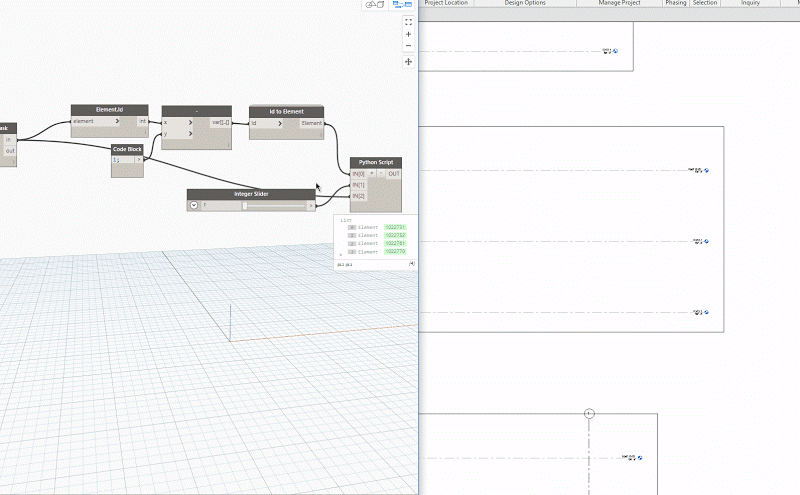Activate the Dynamo pan tool
800x495 pixels.
click(x=408, y=62)
